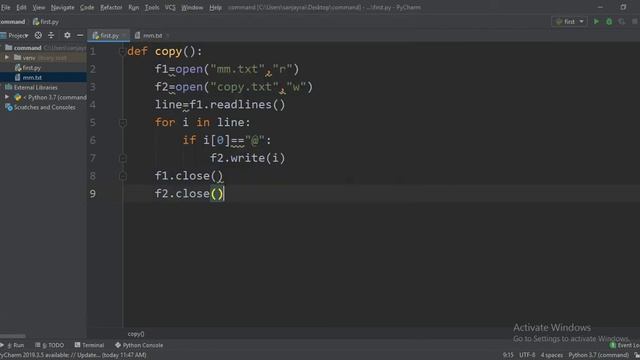Screen dimensions: 640x360
Task: Hide the Project panel with minus icon
Action: coord(80,36)
